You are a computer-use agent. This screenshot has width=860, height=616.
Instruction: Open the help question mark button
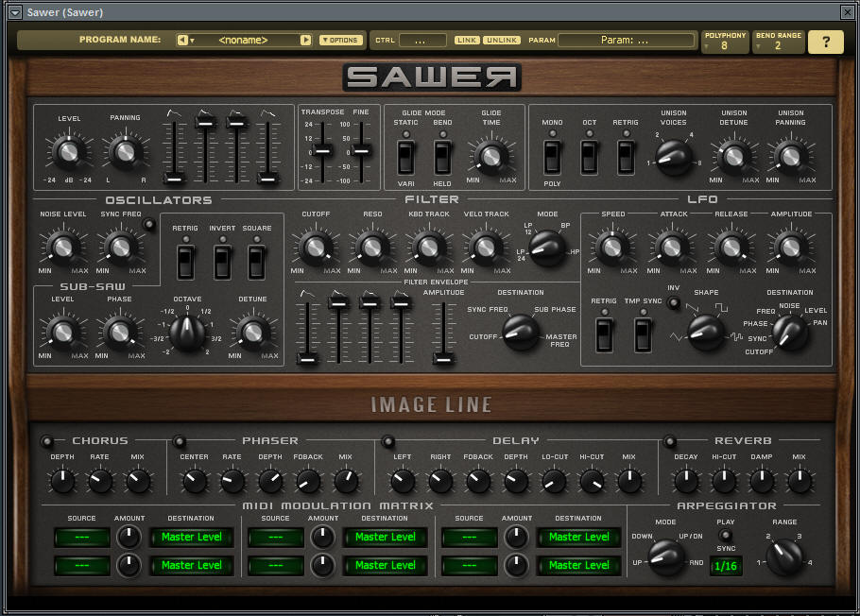tap(826, 42)
